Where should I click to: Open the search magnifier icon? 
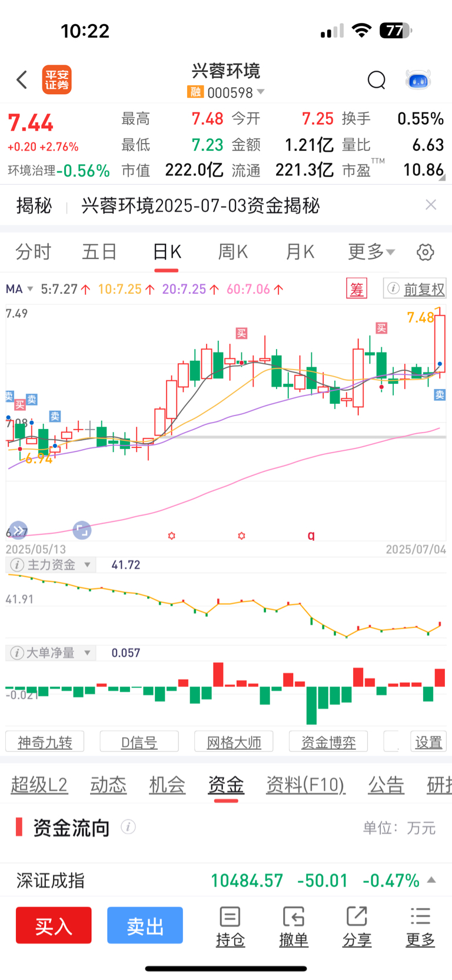377,79
